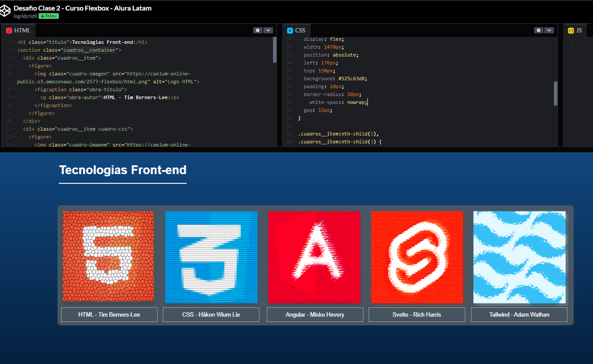
Task: Collapse the figcaption fold arrow on HTML line 6
Action: (x=14, y=89)
